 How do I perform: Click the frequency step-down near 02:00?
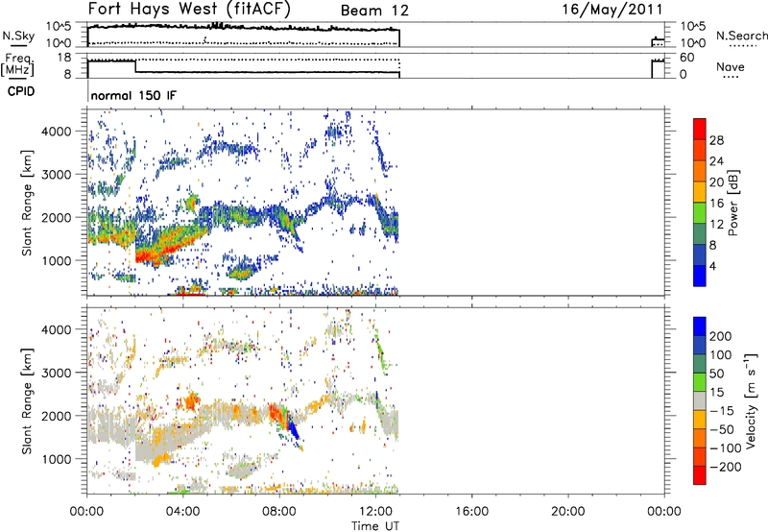(x=135, y=66)
